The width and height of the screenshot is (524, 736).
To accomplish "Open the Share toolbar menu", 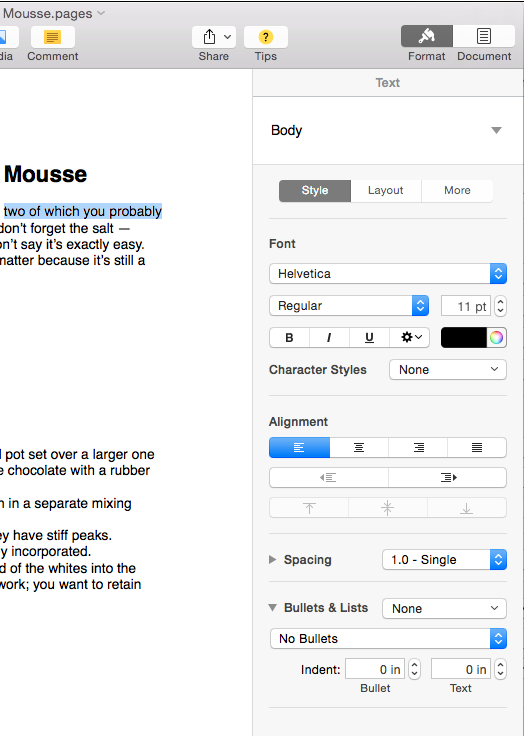I will (x=214, y=37).
